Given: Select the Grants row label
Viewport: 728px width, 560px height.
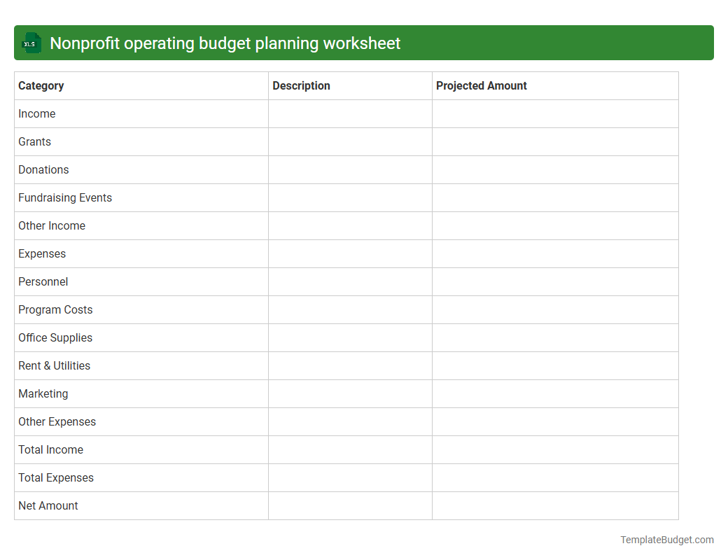Looking at the screenshot, I should (x=34, y=141).
